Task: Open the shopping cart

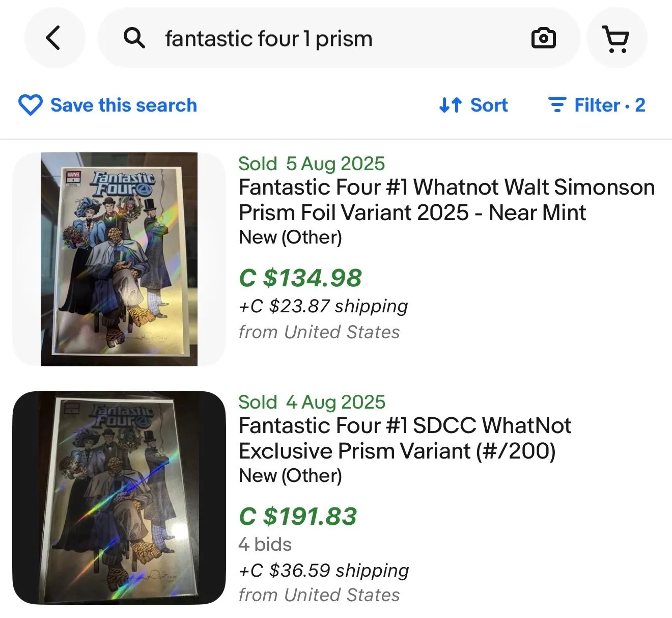Action: [x=617, y=38]
